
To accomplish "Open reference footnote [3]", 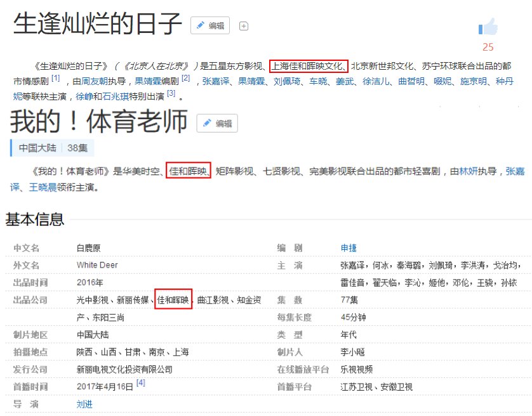I will tap(171, 94).
